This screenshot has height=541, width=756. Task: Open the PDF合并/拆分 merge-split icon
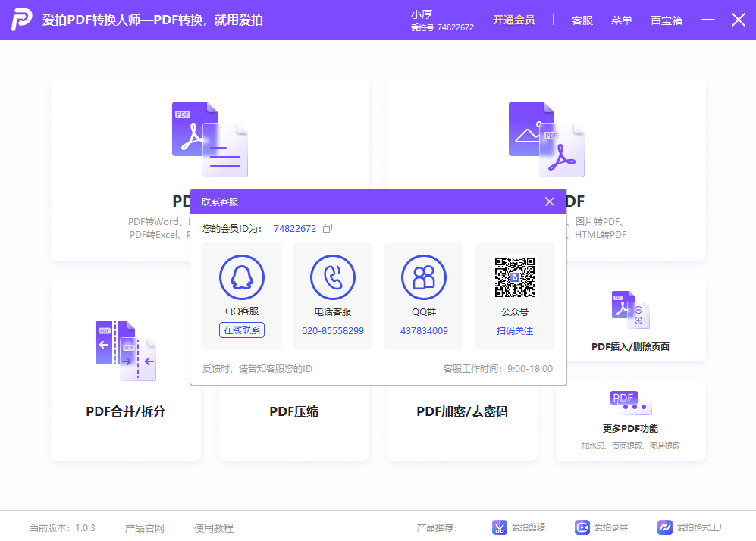click(x=126, y=350)
